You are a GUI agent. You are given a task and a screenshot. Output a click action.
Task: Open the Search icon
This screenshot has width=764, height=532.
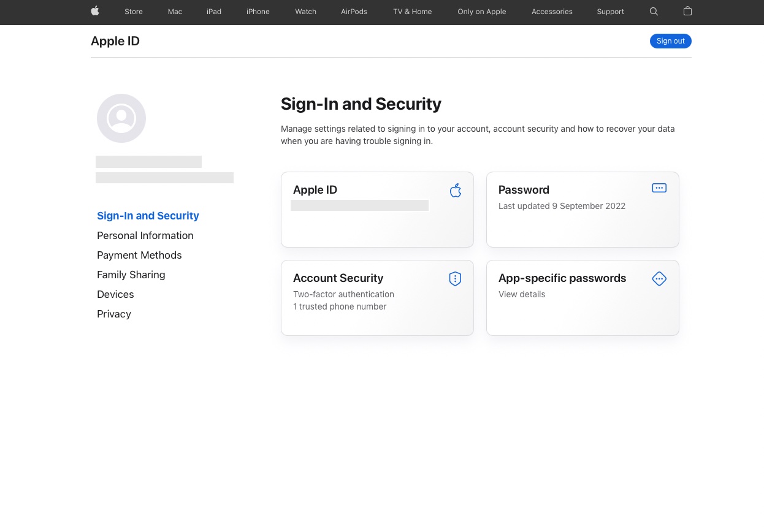654,12
